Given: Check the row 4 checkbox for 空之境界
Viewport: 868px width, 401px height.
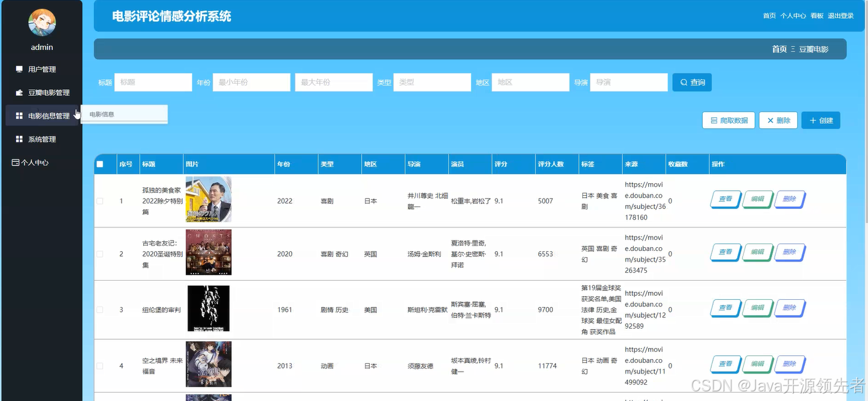Looking at the screenshot, I should (100, 366).
